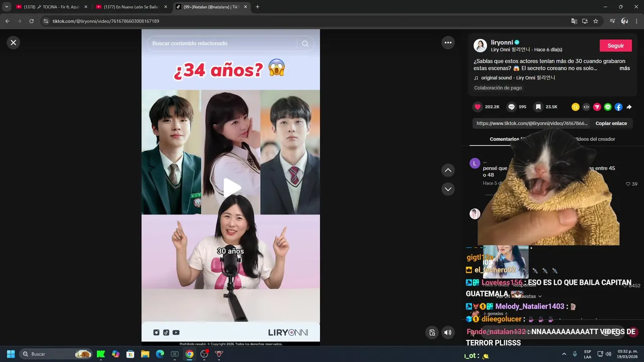
Task: Open the liryonni profile avatar
Action: click(480, 45)
